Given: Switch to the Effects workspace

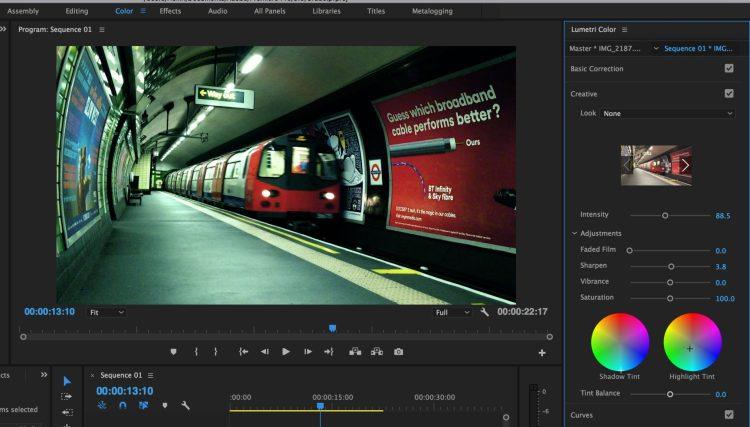Looking at the screenshot, I should (170, 11).
